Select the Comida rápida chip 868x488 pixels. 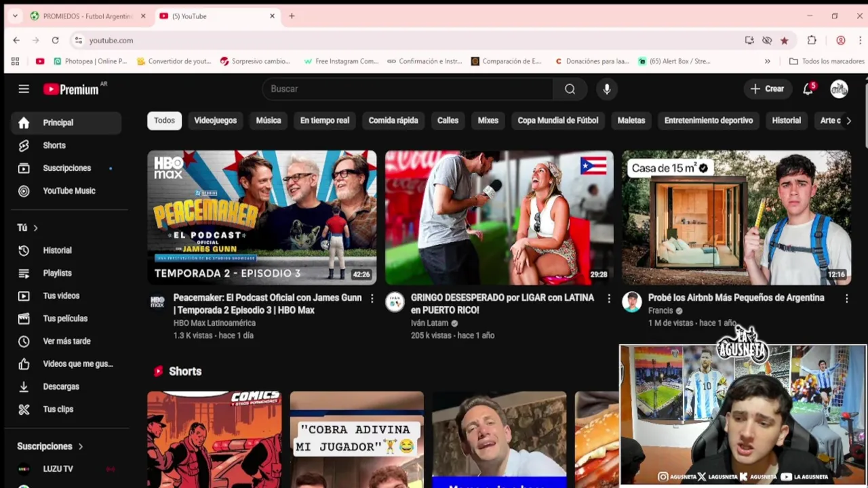click(393, 121)
